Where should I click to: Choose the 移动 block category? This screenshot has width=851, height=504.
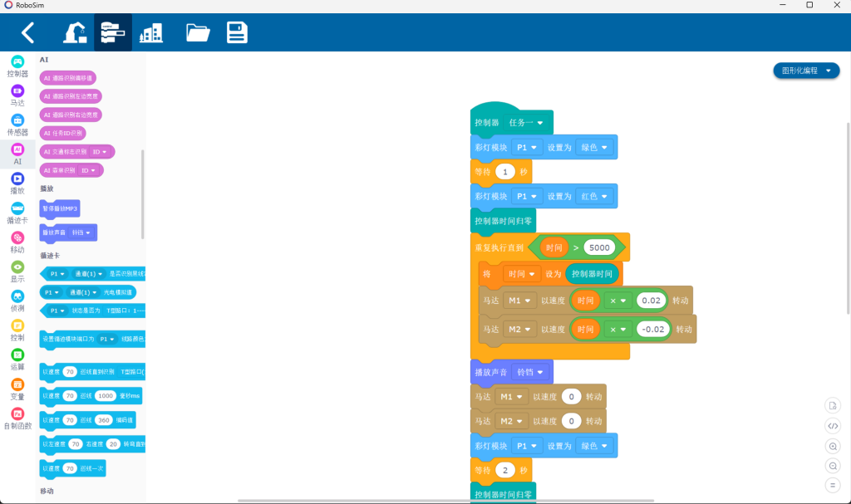pyautogui.click(x=17, y=242)
